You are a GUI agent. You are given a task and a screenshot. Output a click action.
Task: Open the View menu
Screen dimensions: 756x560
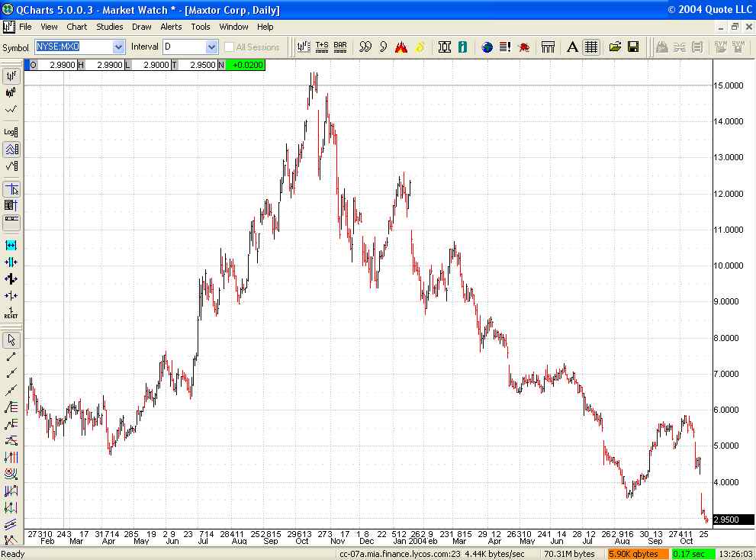49,27
